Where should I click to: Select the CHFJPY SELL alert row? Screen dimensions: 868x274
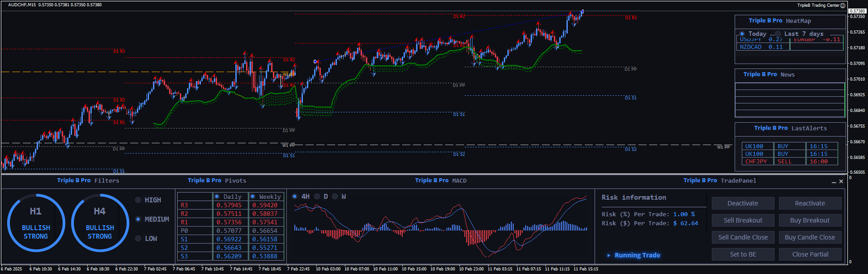point(790,162)
